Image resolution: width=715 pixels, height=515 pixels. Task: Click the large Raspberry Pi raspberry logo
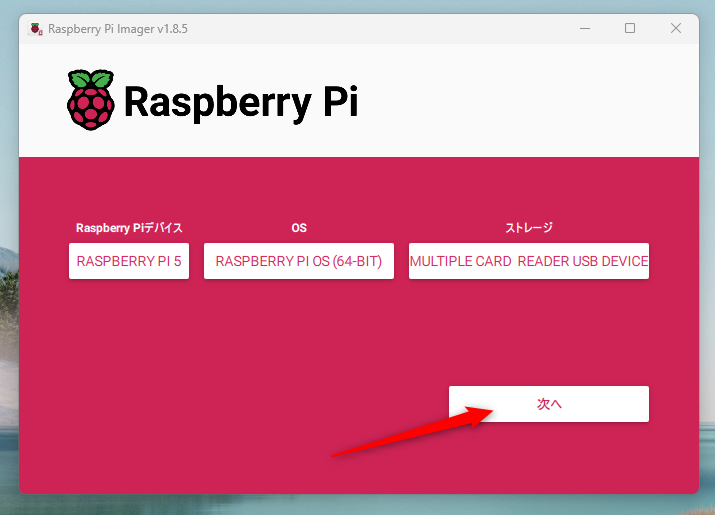point(91,100)
